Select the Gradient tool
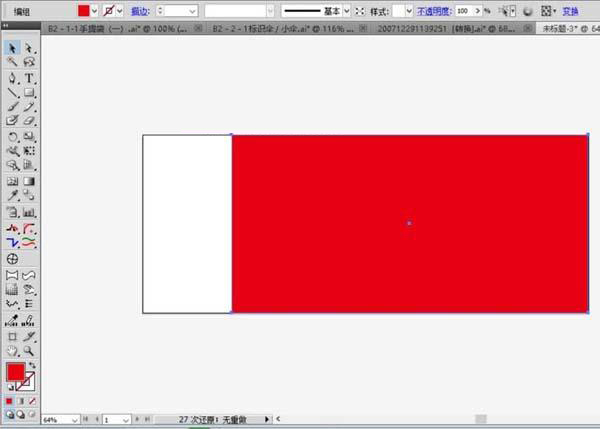600x429 pixels. tap(29, 181)
